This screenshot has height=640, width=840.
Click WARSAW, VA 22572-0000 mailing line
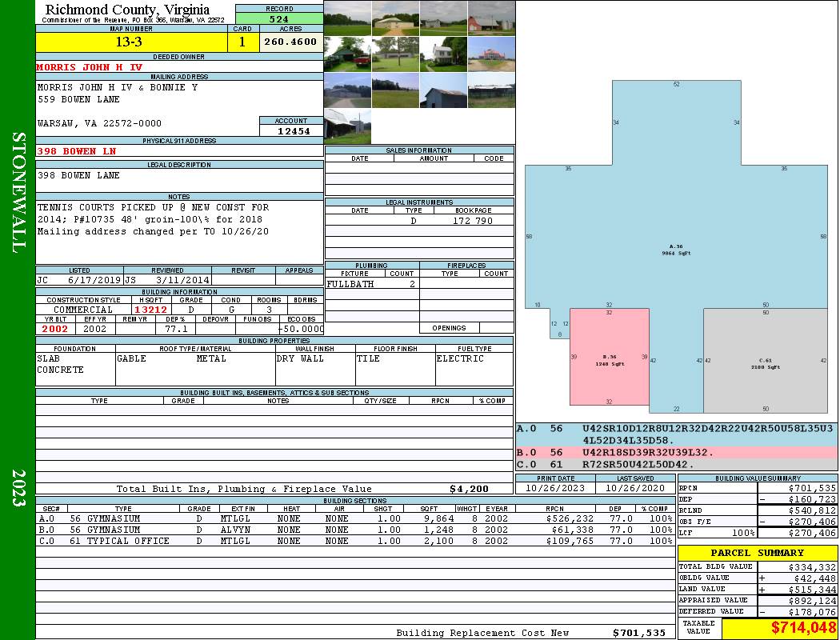[99, 123]
